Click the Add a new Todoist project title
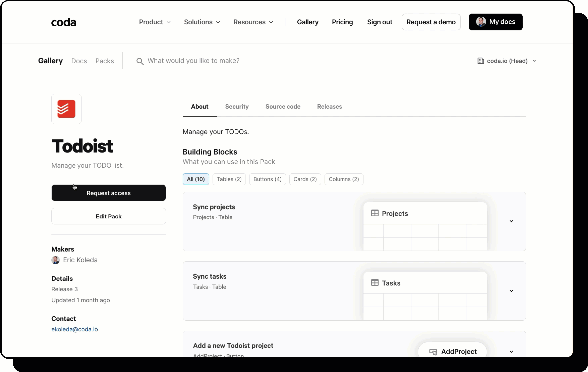This screenshot has height=372, width=588. coord(233,346)
